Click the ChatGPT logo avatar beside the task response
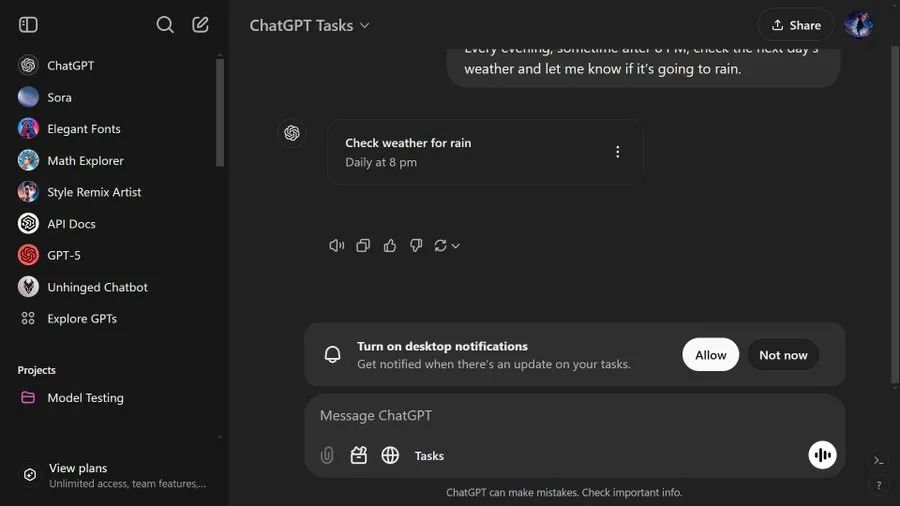The image size is (900, 506). point(292,133)
